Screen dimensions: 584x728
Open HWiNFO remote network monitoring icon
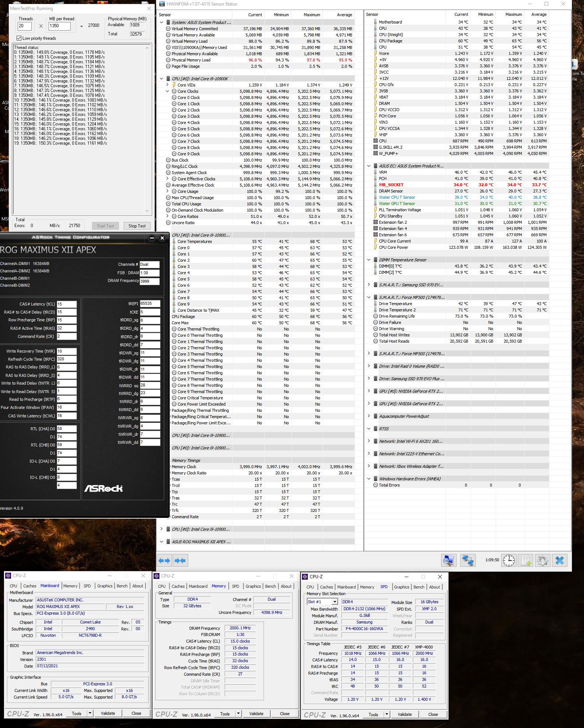tap(468, 560)
